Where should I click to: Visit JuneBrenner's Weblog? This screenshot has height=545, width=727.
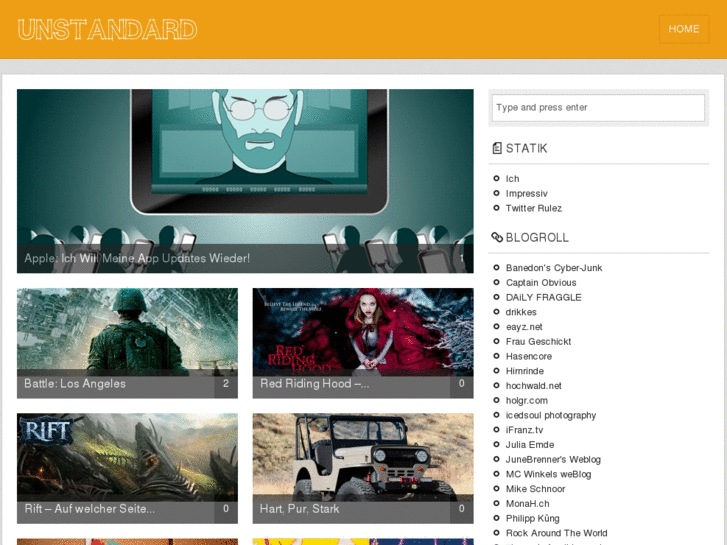tap(553, 459)
